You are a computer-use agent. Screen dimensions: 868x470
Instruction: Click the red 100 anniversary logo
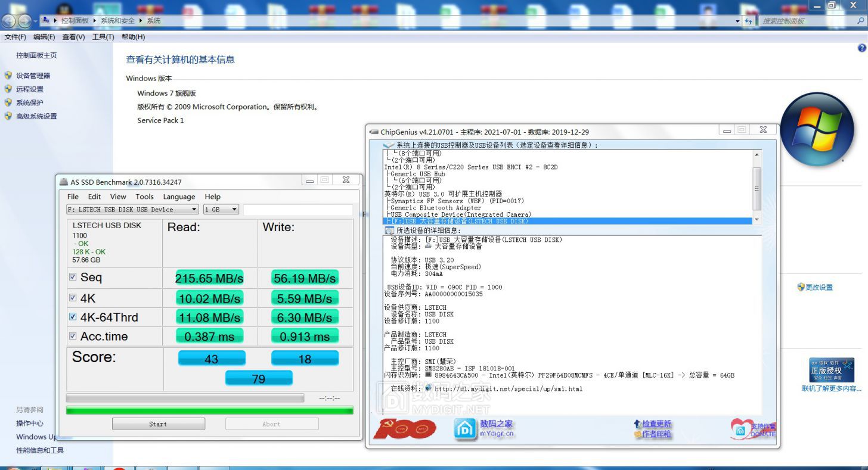pyautogui.click(x=405, y=428)
